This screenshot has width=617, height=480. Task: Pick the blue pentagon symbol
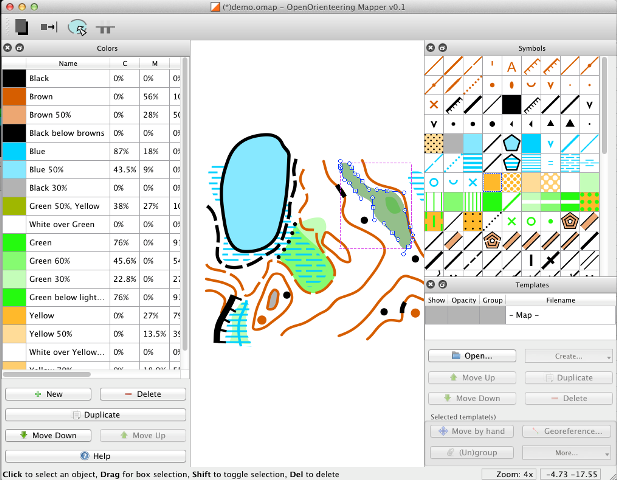(511, 143)
